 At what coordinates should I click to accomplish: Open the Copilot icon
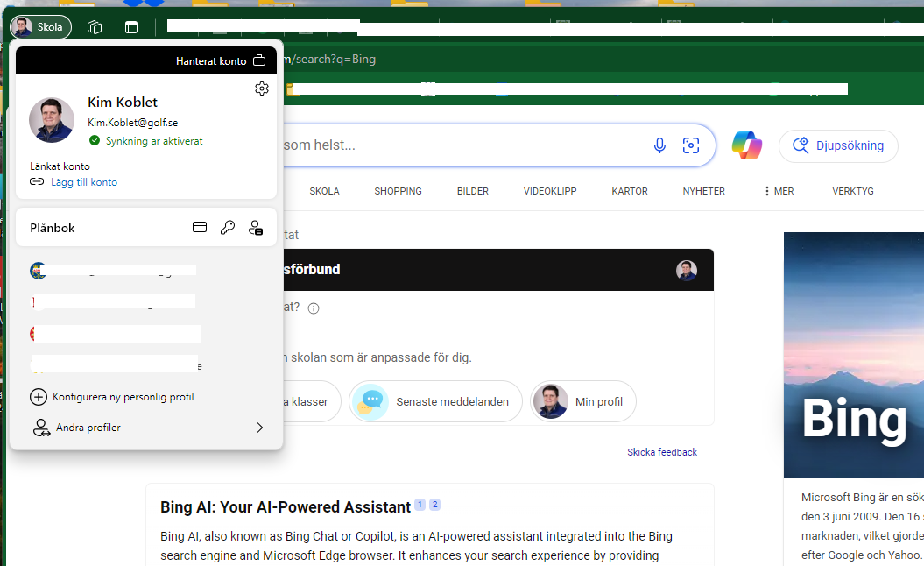[746, 145]
